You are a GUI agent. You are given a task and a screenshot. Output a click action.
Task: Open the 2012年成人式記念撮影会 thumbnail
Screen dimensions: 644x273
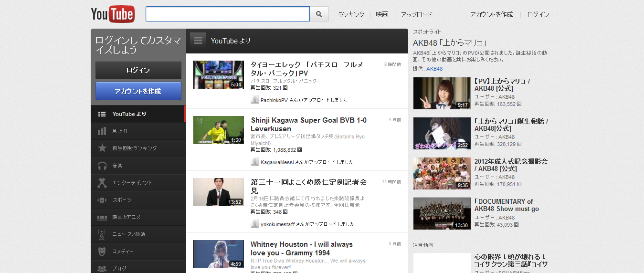(x=442, y=173)
